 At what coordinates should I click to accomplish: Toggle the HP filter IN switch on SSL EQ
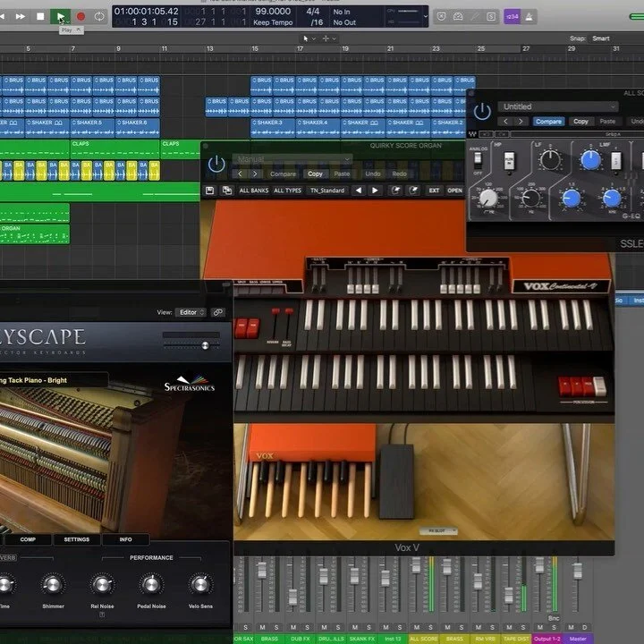coord(509,161)
